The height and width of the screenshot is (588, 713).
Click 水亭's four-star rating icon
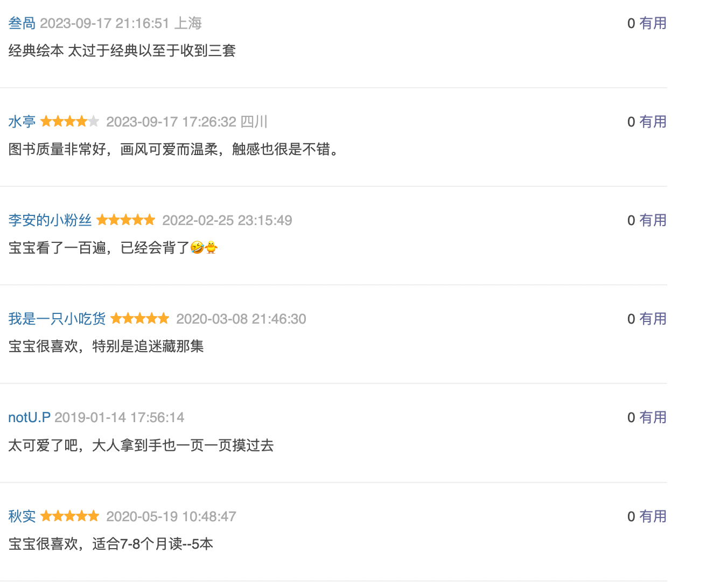(x=70, y=121)
